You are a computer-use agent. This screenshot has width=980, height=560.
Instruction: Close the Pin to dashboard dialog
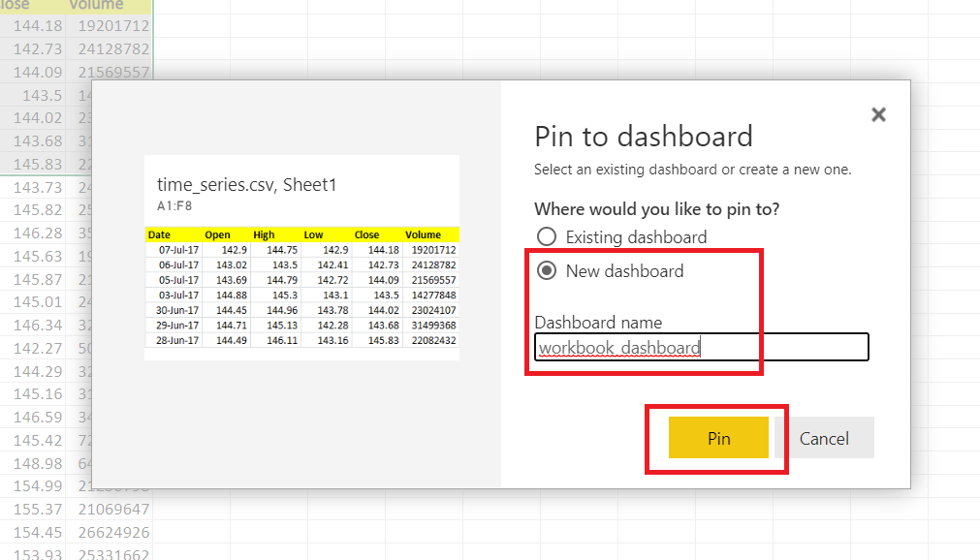[x=878, y=113]
